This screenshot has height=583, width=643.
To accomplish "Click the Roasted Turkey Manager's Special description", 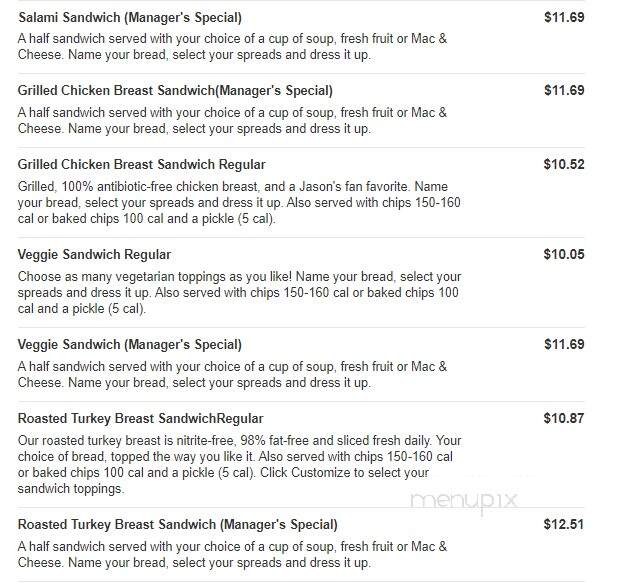I will 232,554.
